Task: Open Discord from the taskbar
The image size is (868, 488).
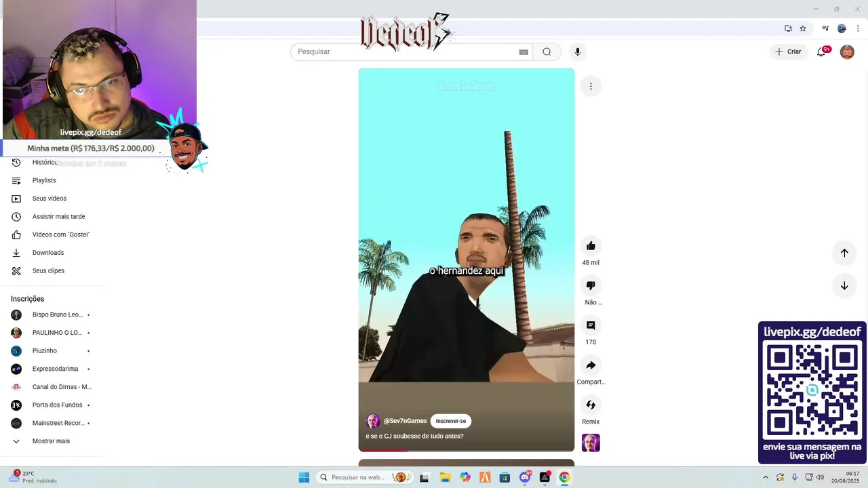Action: (524, 477)
